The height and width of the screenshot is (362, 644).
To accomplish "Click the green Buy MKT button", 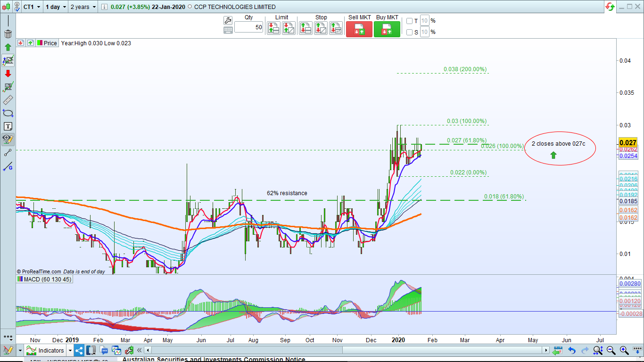I will click(x=387, y=29).
